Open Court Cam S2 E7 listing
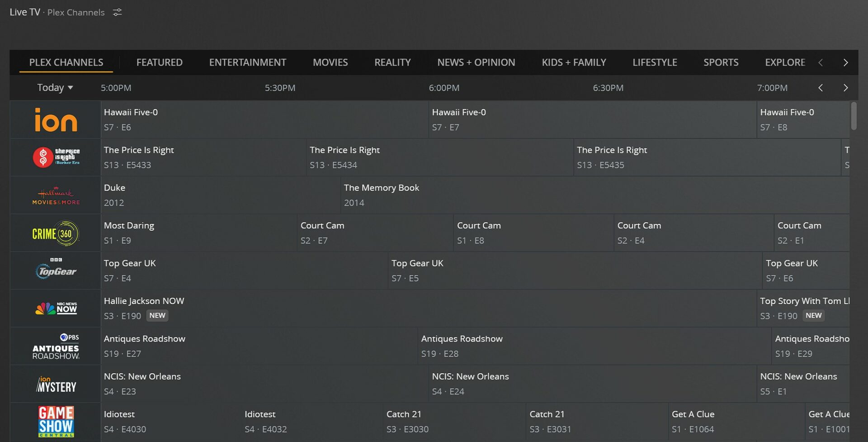This screenshot has height=442, width=868. point(375,233)
